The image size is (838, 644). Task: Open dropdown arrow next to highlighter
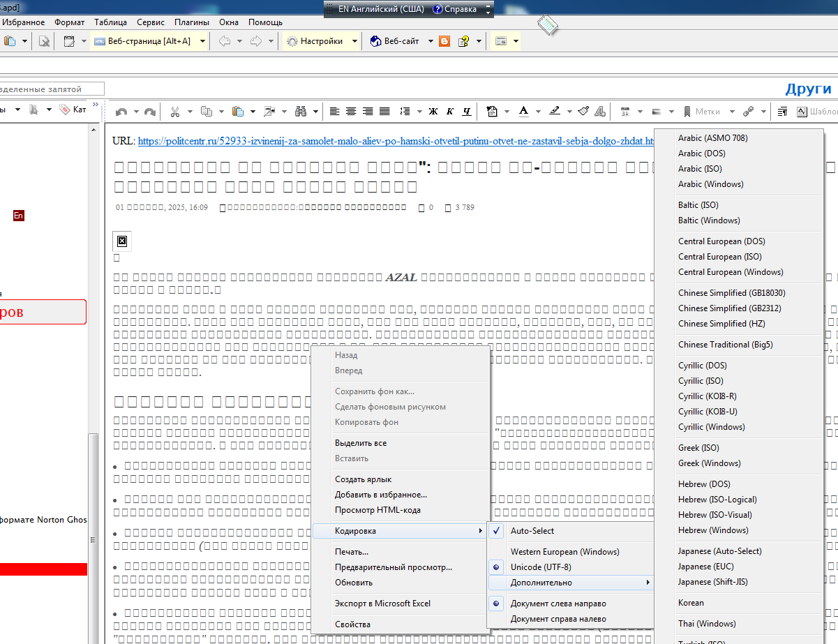(x=569, y=111)
